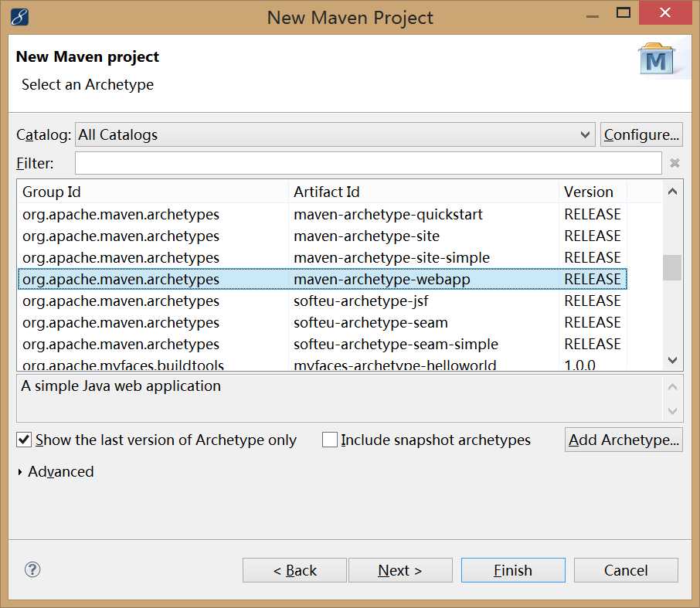Maximize the New Maven Project window
The image size is (700, 608).
(x=624, y=12)
